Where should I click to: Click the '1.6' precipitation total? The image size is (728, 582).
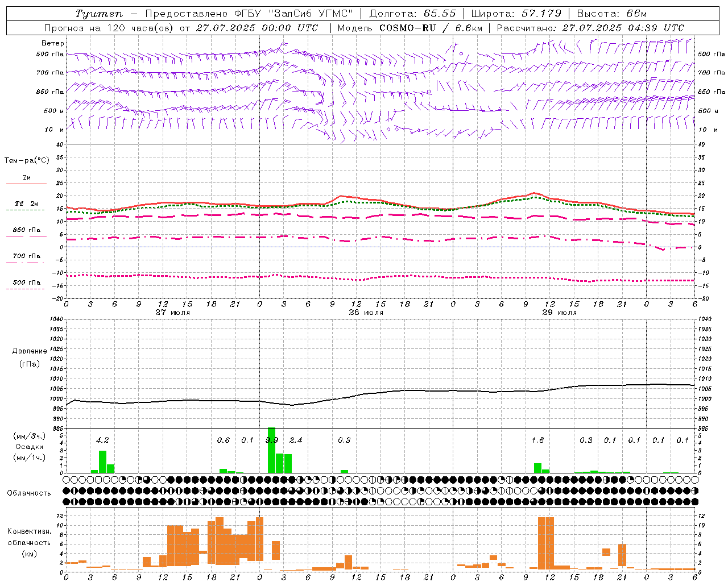pyautogui.click(x=537, y=440)
